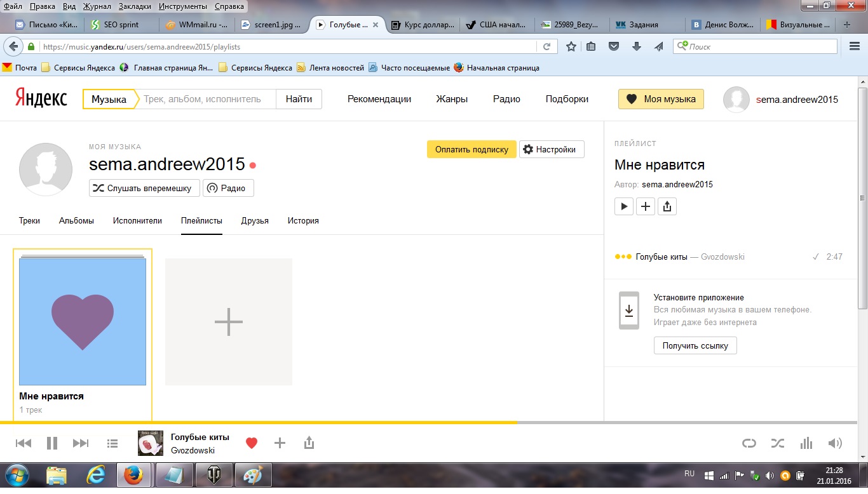Open the Настройки settings button

coord(551,150)
